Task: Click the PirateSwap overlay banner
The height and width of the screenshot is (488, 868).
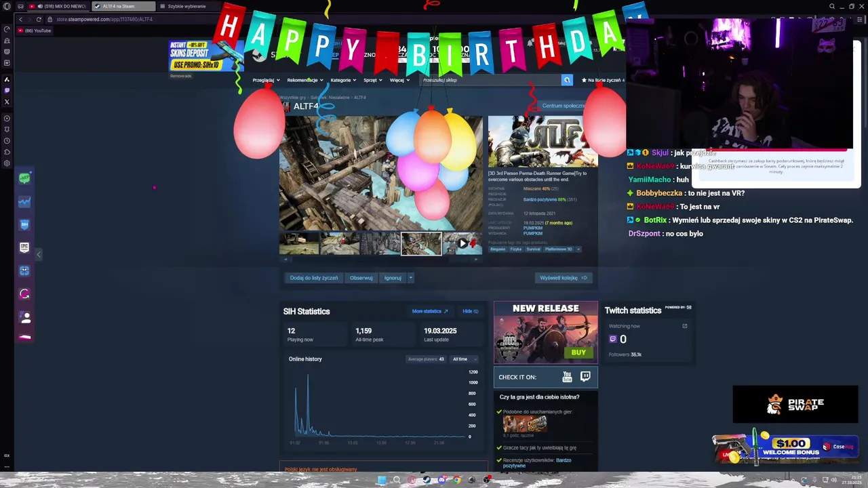Action: click(795, 405)
